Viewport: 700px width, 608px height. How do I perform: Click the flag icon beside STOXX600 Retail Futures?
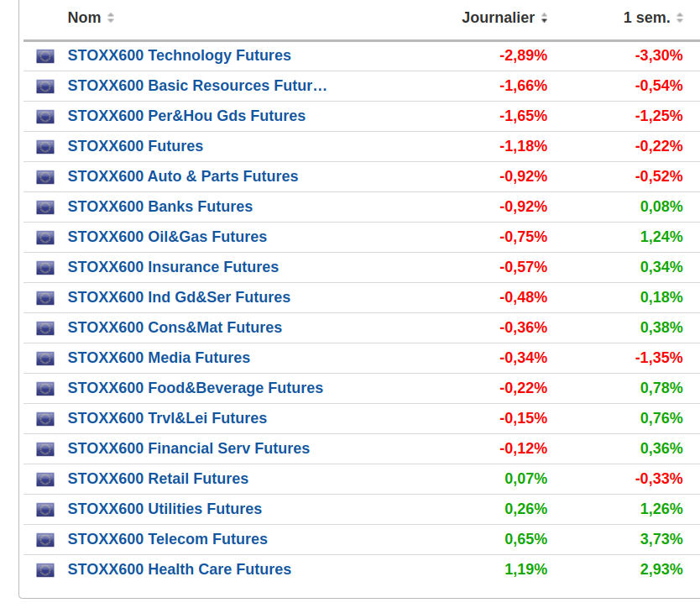click(45, 480)
